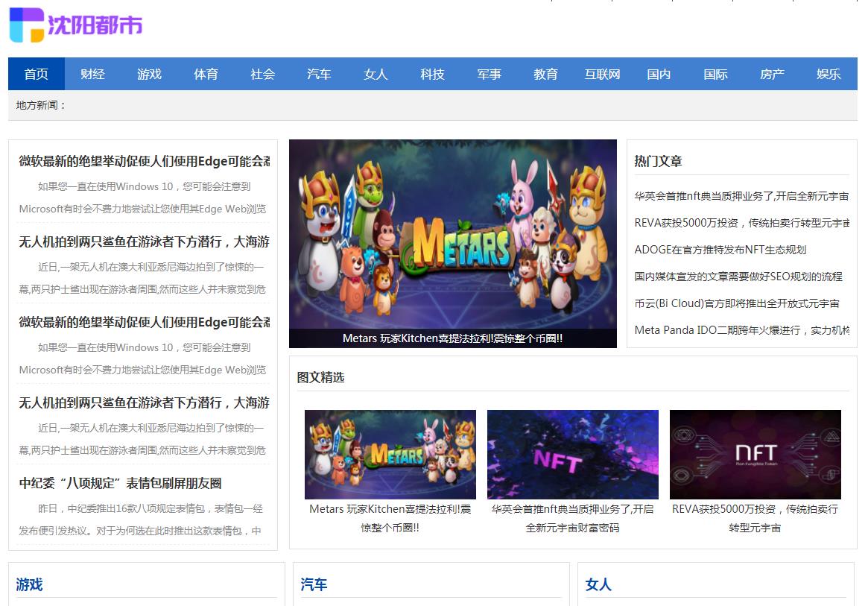Click the 图文精选 panel heading
Screen dimensions: 868x606
click(320, 377)
